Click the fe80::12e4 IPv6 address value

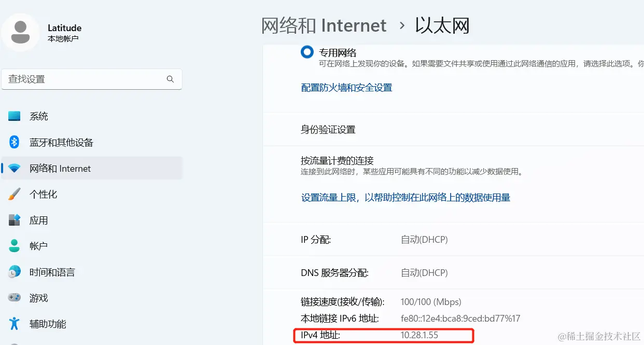460,319
